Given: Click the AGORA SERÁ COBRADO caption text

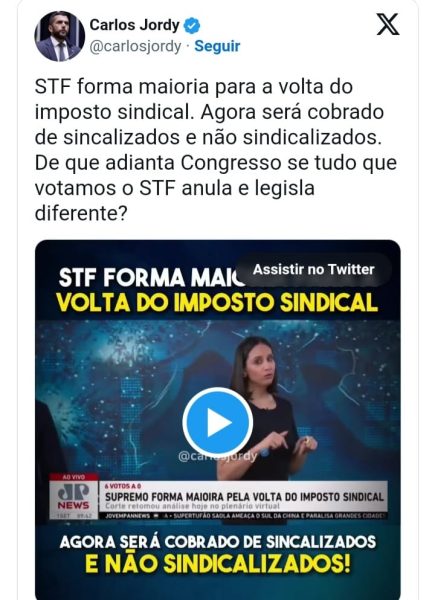Looking at the screenshot, I should 218,542.
